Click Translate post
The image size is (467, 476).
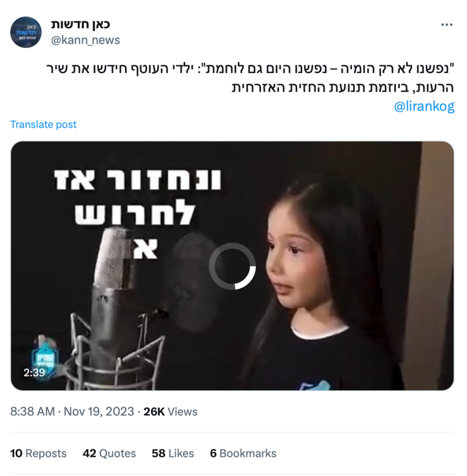click(43, 124)
